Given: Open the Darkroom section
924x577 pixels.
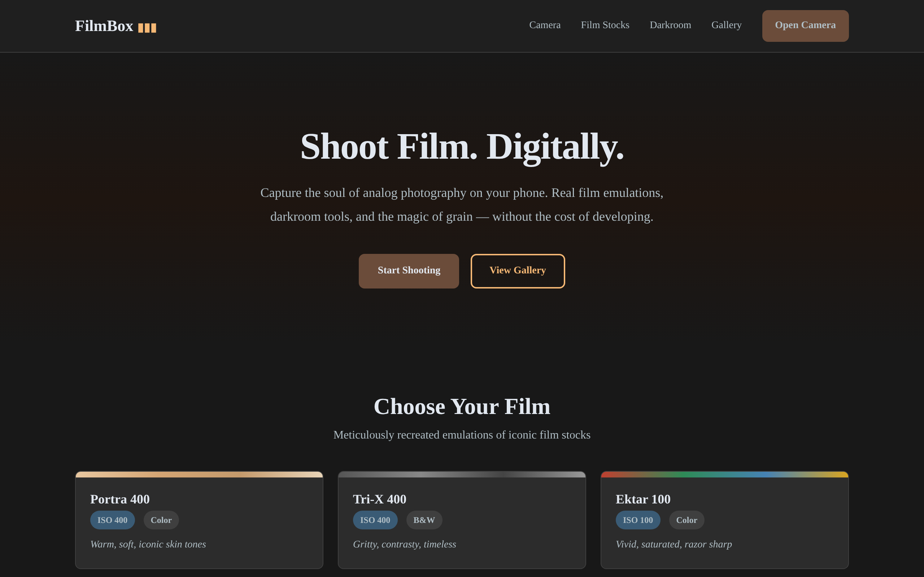Looking at the screenshot, I should tap(671, 25).
